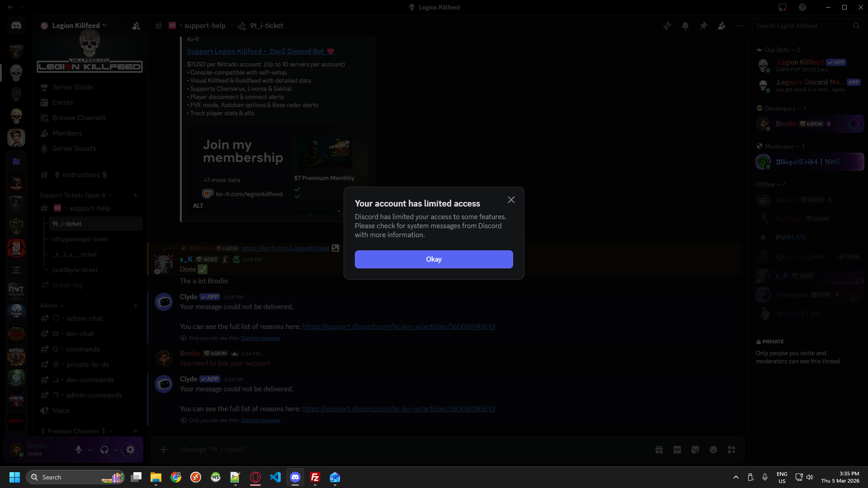
Task: Open Events in the sidebar
Action: [x=90, y=103]
